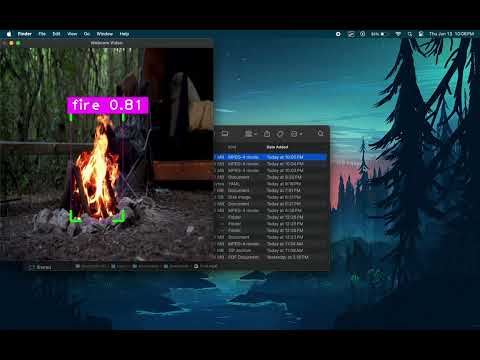Open the Finder menu

coord(25,34)
